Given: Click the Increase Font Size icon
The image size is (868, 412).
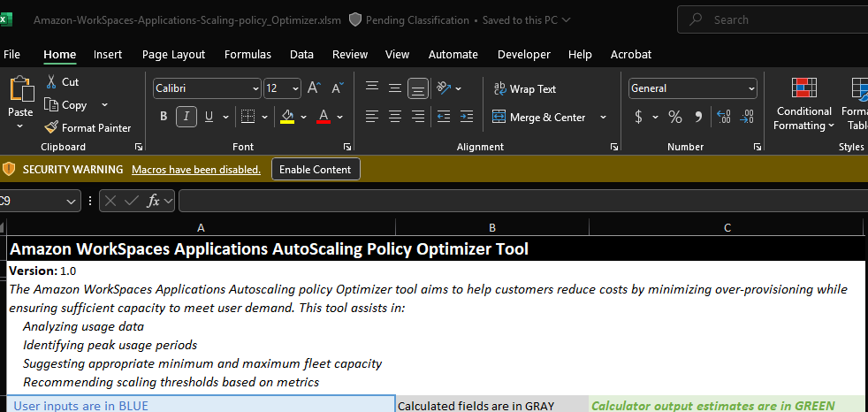Looking at the screenshot, I should 316,88.
